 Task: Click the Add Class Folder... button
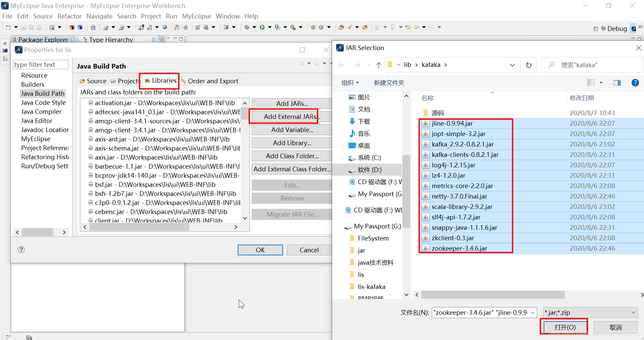coord(292,156)
